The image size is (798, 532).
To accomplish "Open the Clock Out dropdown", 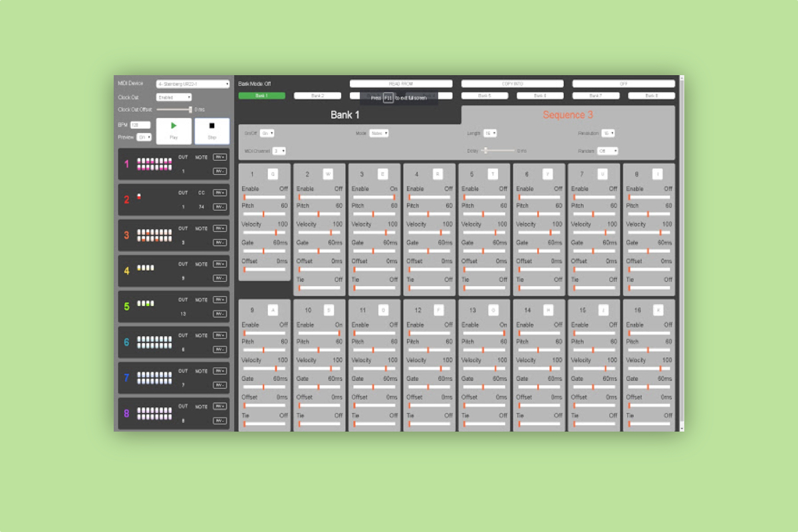I will click(174, 97).
